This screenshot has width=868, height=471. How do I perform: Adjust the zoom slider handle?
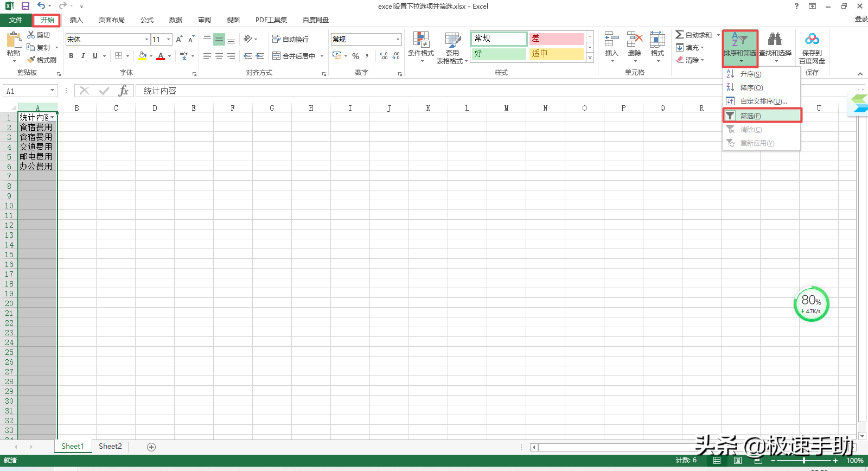[804, 461]
